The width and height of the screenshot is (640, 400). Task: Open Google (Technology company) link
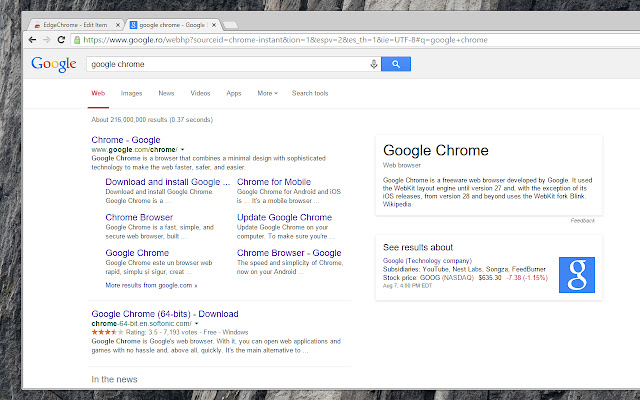pos(427,260)
